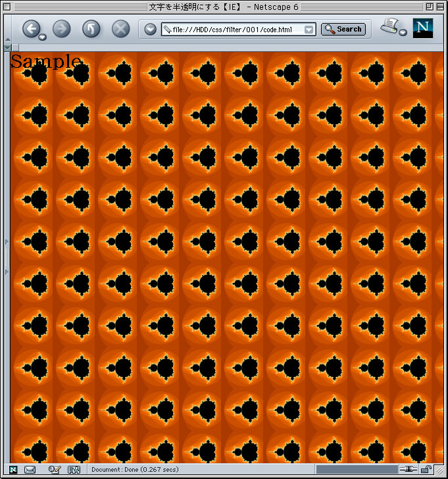Go back with the Back arrow button

(x=31, y=29)
